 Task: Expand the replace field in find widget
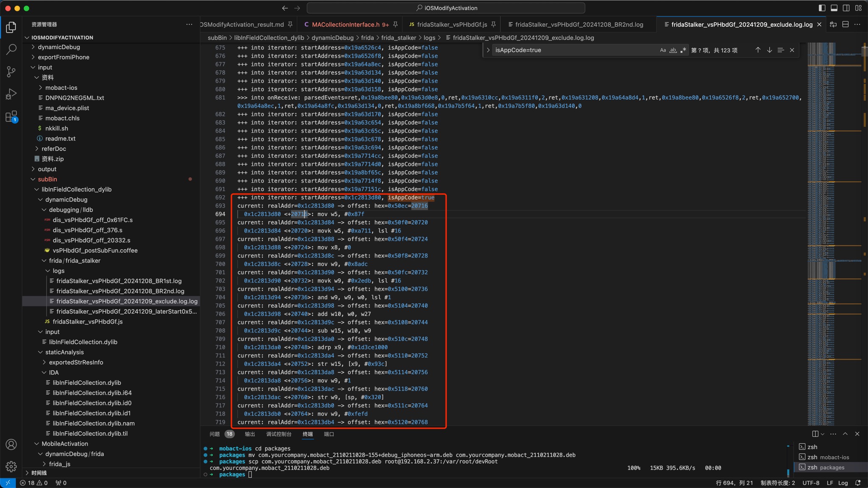[488, 50]
